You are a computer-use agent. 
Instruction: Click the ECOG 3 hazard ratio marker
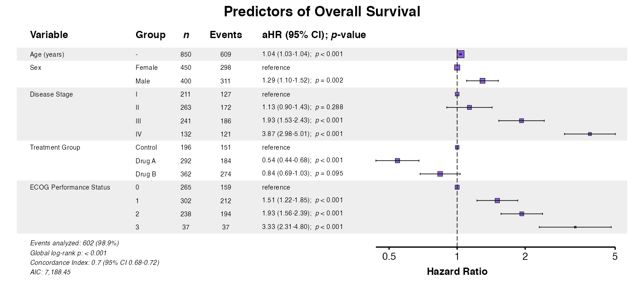pyautogui.click(x=575, y=227)
